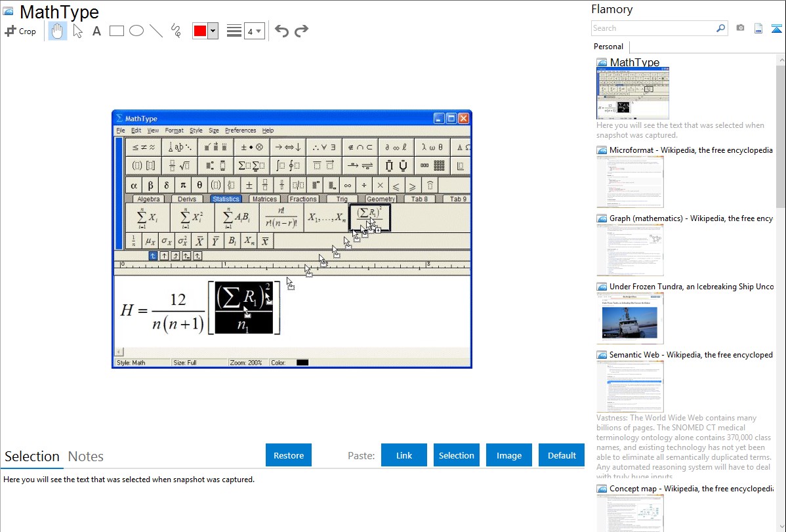The image size is (786, 532).
Task: Open the Personal tab
Action: [609, 47]
